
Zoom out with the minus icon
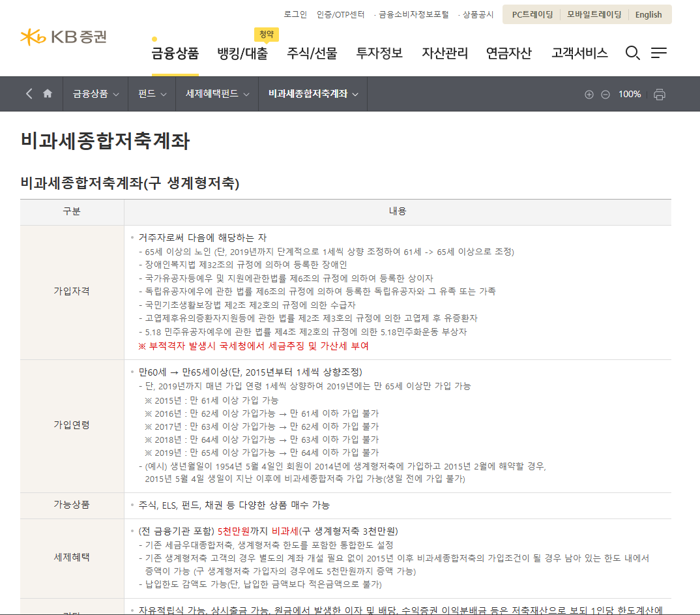point(605,95)
